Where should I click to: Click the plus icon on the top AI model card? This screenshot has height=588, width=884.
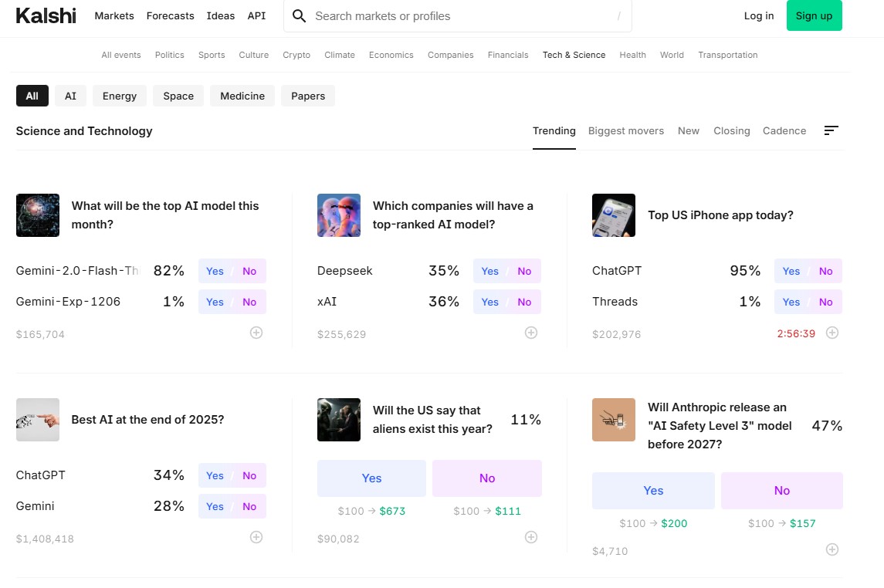click(x=256, y=332)
